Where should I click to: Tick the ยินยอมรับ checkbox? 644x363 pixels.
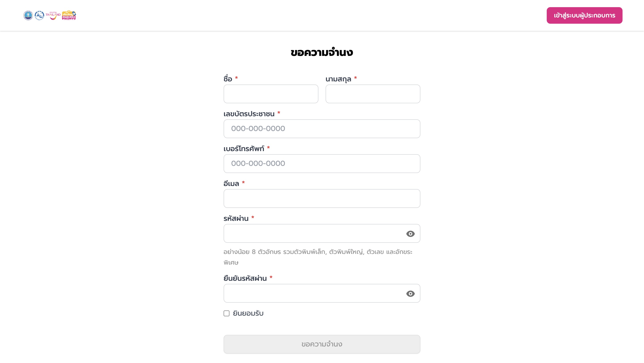(227, 313)
